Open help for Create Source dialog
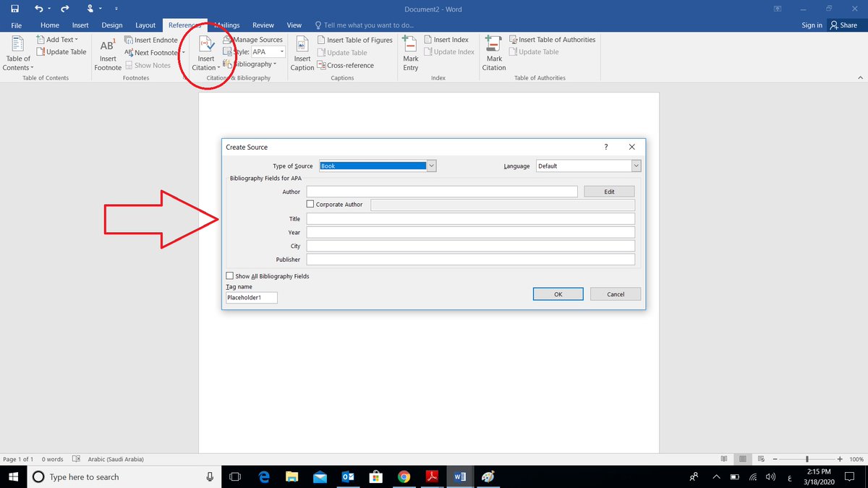 606,147
